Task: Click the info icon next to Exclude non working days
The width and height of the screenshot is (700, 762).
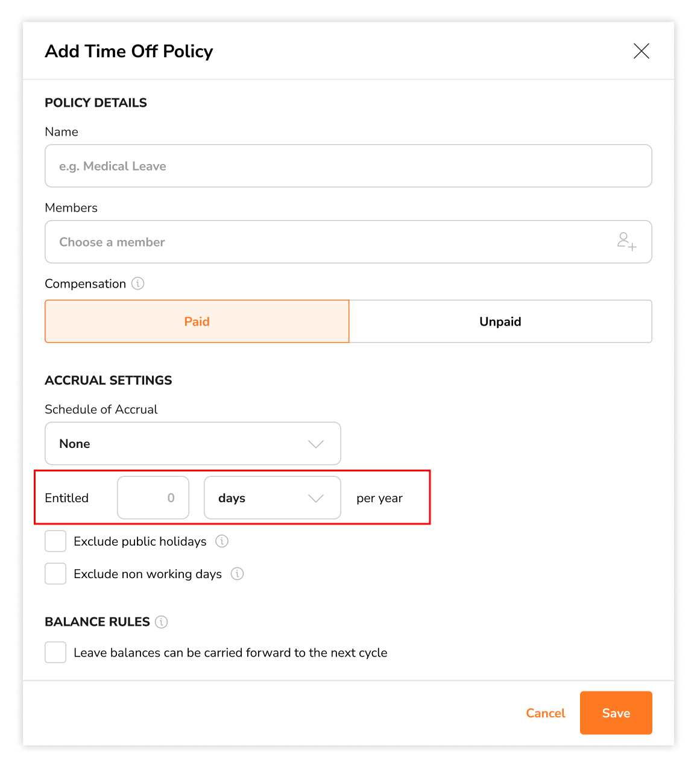Action: [x=237, y=574]
